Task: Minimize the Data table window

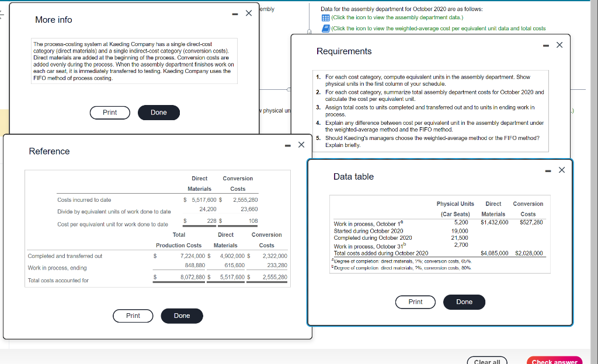Action: tap(547, 170)
